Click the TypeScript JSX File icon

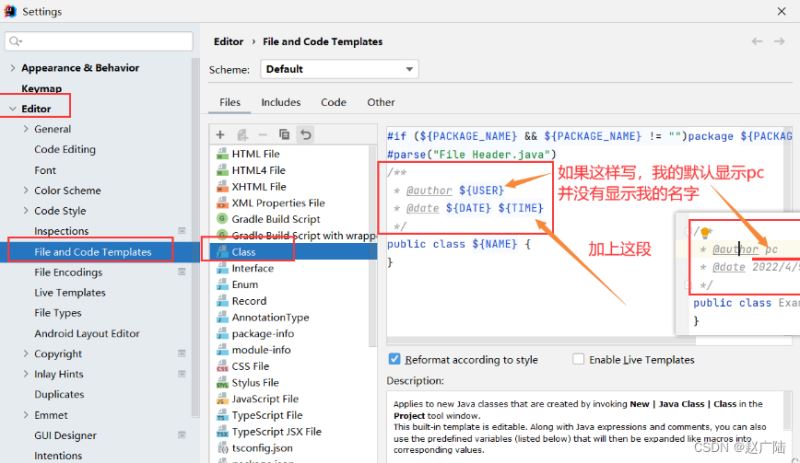pos(222,431)
